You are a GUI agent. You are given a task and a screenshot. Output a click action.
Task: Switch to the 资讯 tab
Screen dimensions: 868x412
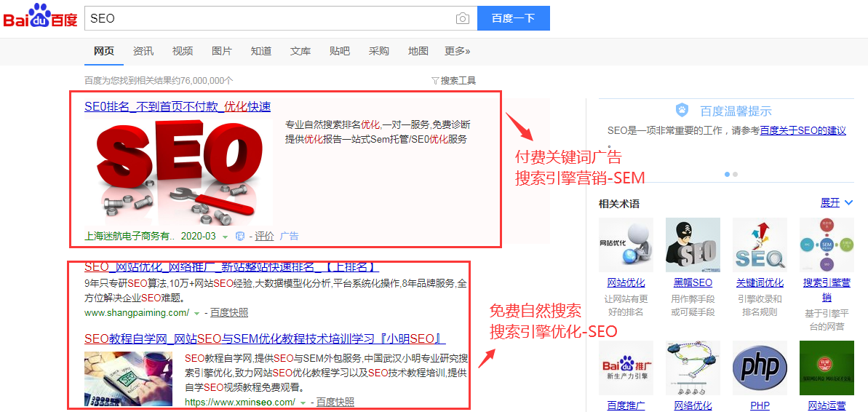[x=143, y=51]
